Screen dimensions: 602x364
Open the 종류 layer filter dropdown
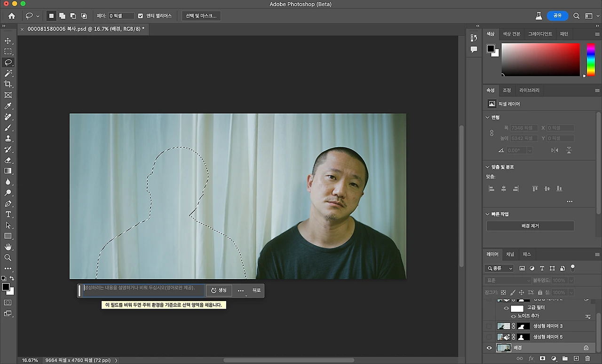tap(499, 268)
